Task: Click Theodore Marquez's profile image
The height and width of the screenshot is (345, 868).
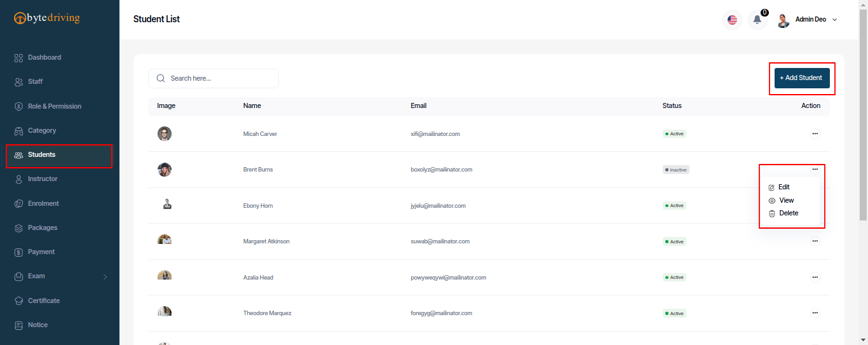Action: tap(165, 311)
